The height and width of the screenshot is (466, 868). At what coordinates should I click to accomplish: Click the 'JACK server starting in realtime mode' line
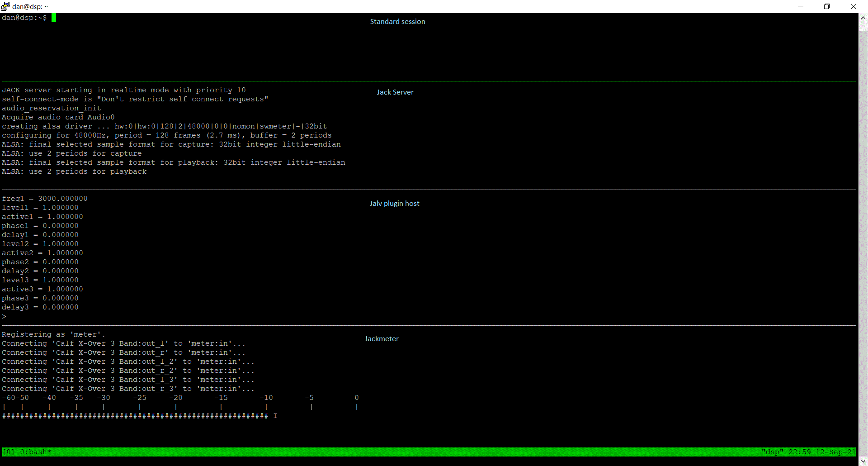pos(124,90)
